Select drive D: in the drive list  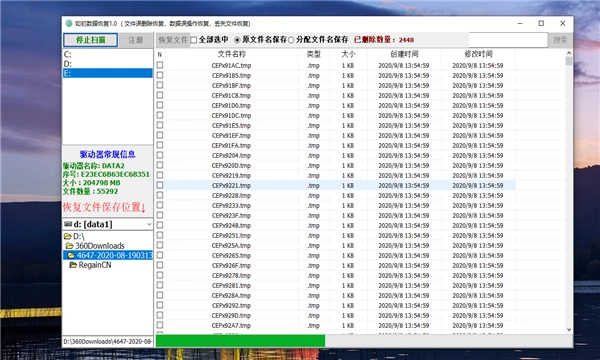click(x=108, y=64)
